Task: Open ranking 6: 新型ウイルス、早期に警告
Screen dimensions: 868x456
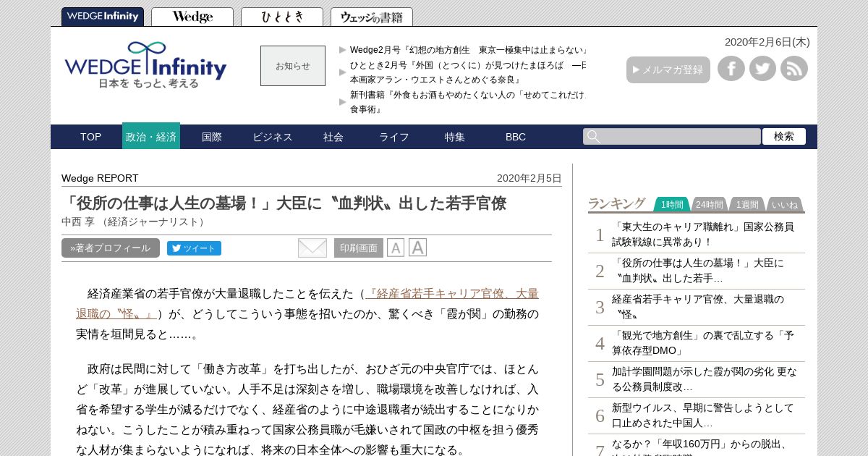Action: 703,415
